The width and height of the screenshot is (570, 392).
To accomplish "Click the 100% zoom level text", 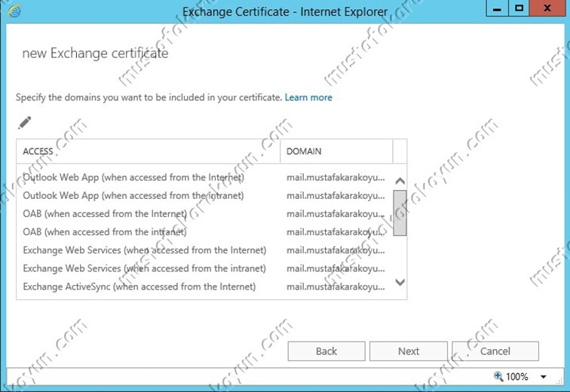I will click(x=516, y=377).
